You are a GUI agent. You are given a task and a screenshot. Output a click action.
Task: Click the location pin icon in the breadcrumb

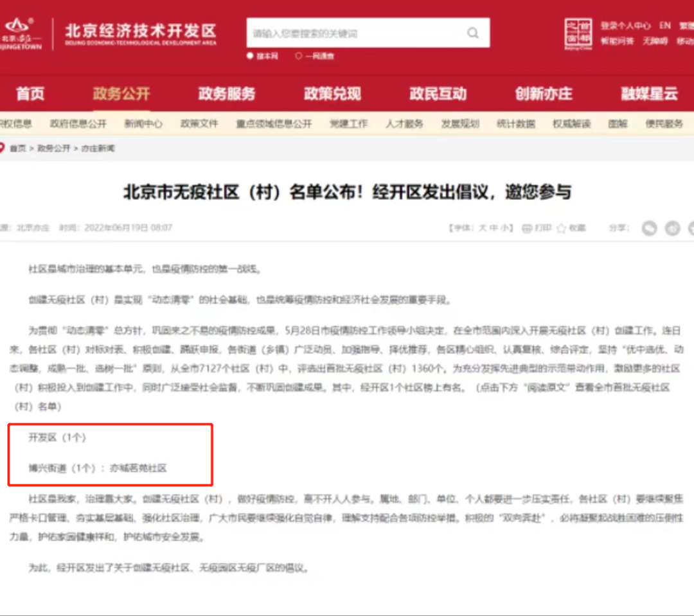[x=2, y=148]
